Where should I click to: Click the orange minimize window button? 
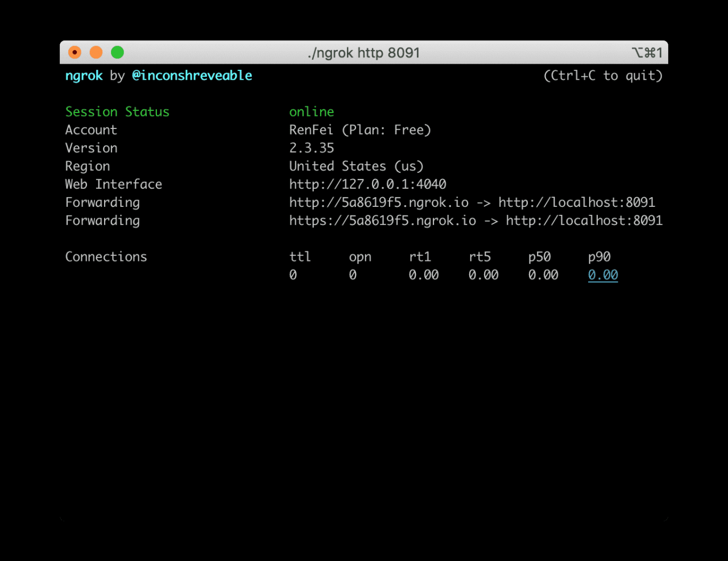(x=96, y=52)
